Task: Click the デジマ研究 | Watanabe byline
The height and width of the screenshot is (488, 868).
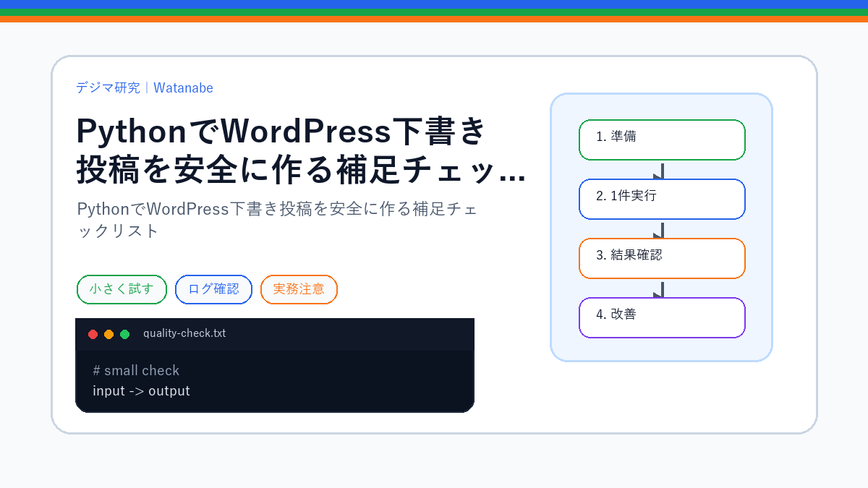Action: (x=145, y=88)
